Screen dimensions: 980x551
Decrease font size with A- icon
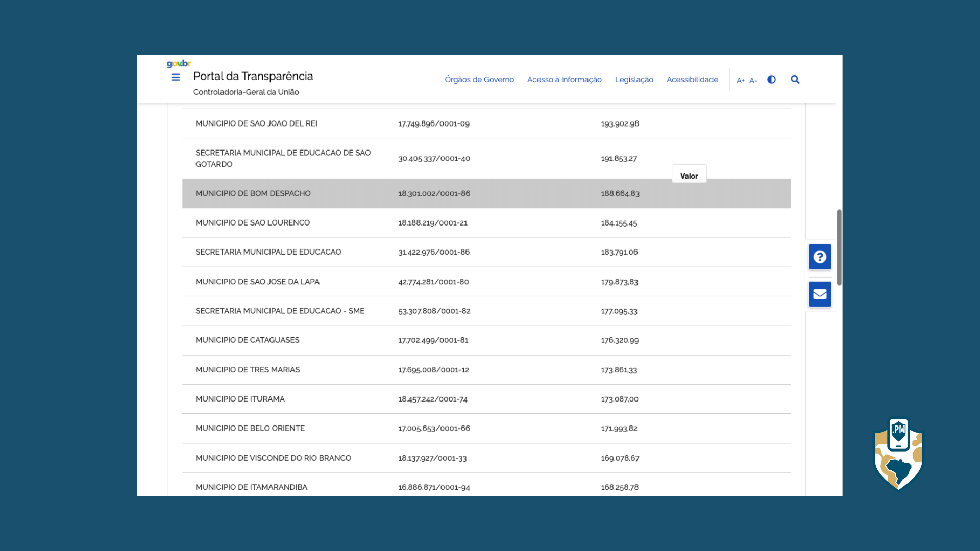(753, 80)
